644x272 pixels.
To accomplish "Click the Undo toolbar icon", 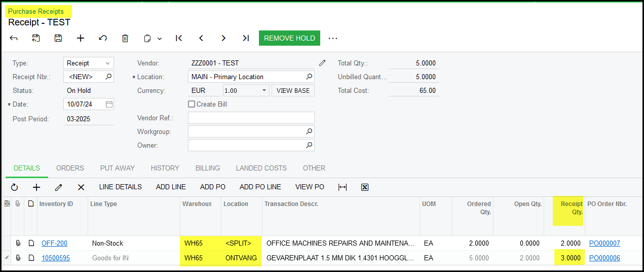I will click(103, 38).
